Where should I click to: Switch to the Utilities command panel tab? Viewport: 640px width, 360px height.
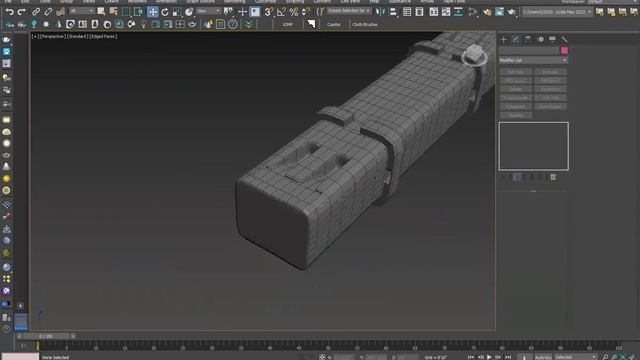(x=564, y=39)
